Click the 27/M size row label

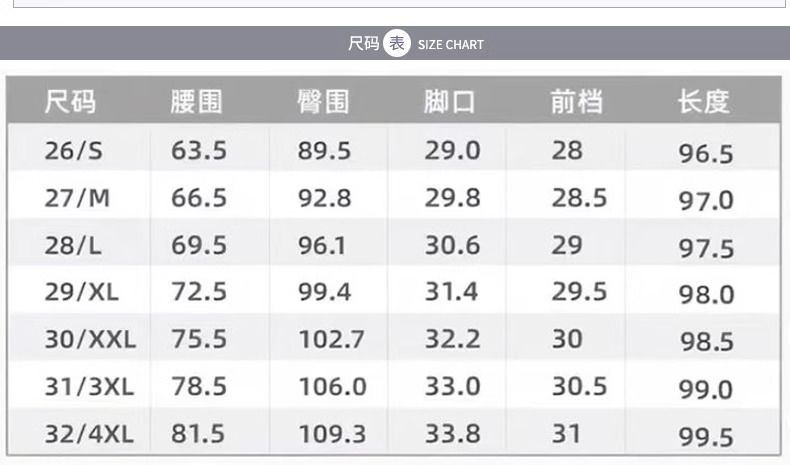pyautogui.click(x=77, y=198)
